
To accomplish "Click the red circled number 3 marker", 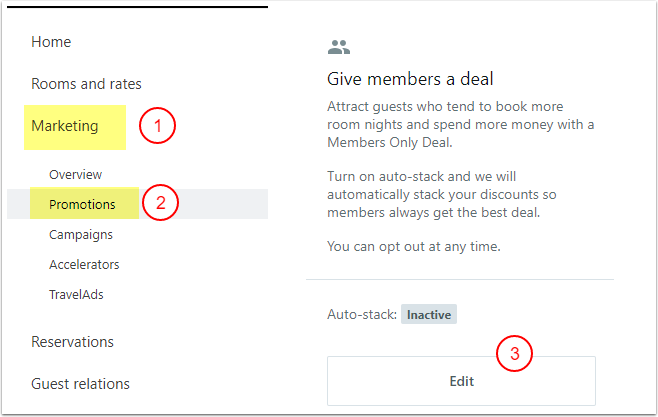I will point(514,353).
